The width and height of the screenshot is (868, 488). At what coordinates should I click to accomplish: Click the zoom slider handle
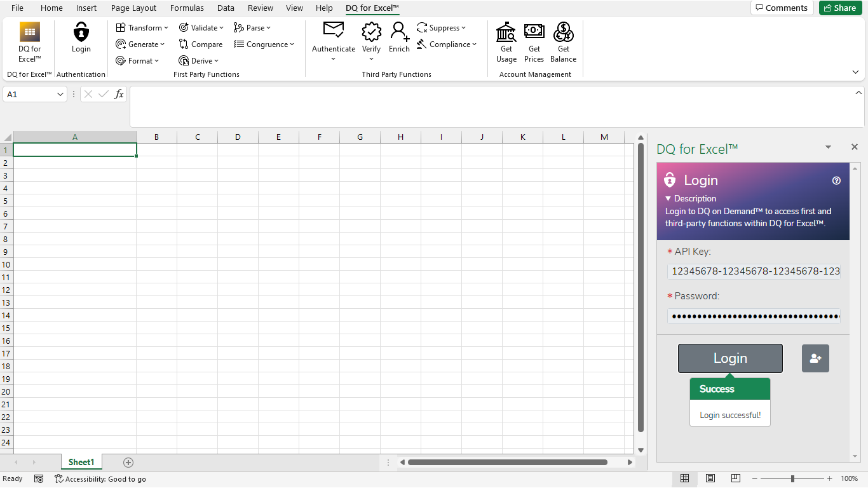point(792,478)
